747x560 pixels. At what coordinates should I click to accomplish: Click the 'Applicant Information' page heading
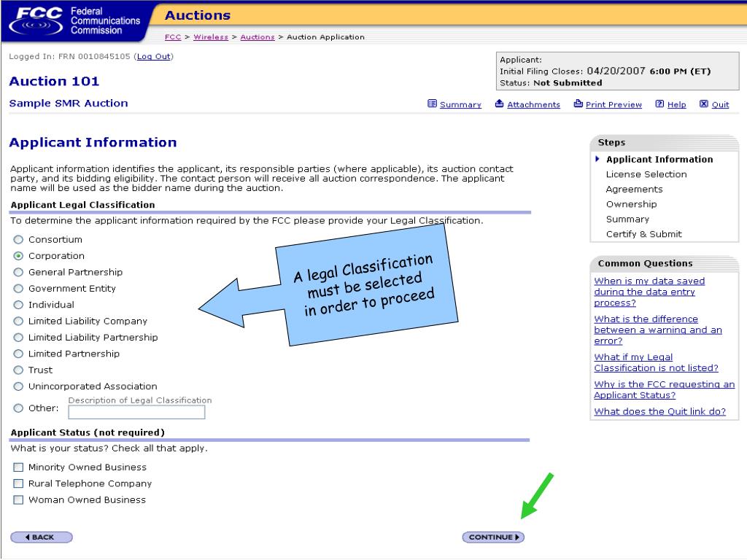tap(93, 142)
